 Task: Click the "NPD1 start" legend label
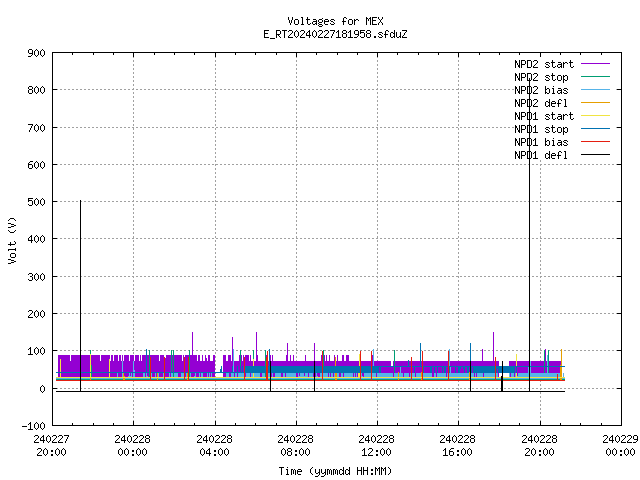[544, 116]
